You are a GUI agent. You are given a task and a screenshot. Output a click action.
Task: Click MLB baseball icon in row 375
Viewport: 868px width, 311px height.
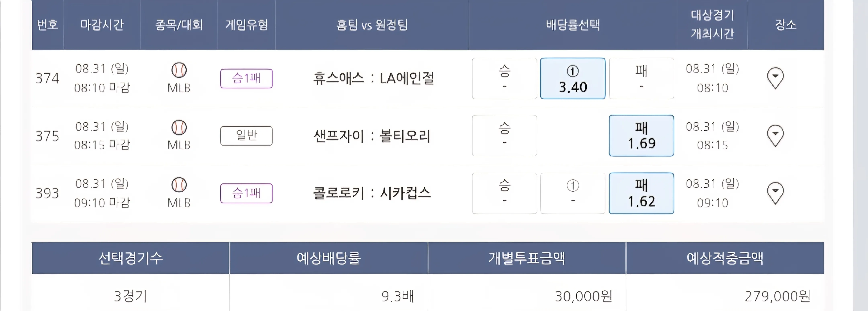pos(179,128)
